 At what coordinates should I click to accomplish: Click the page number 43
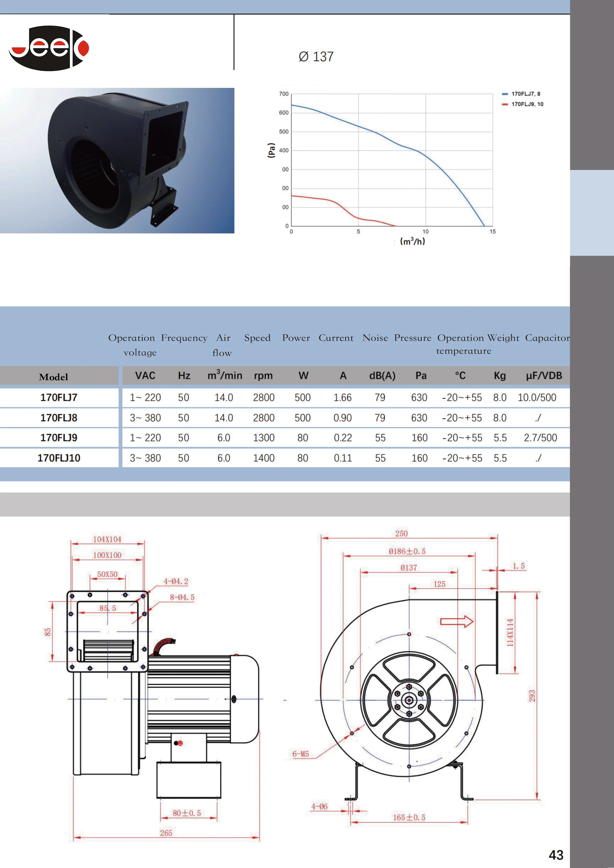(x=556, y=855)
